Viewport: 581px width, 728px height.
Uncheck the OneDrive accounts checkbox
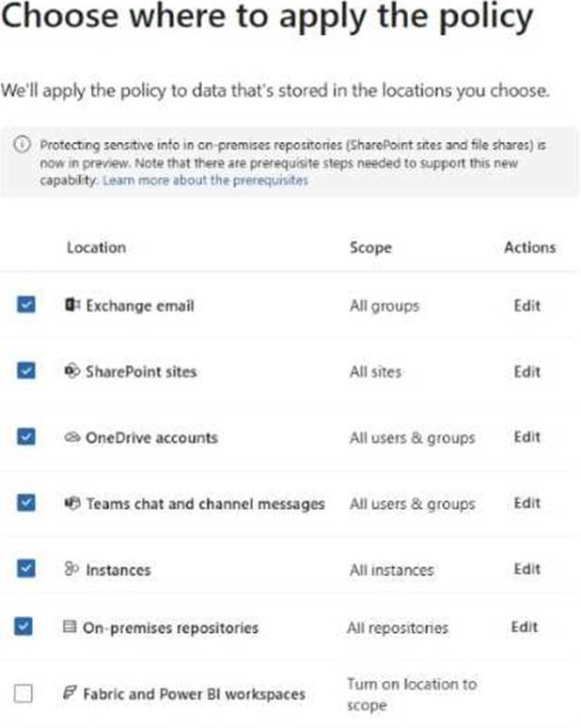coord(25,436)
